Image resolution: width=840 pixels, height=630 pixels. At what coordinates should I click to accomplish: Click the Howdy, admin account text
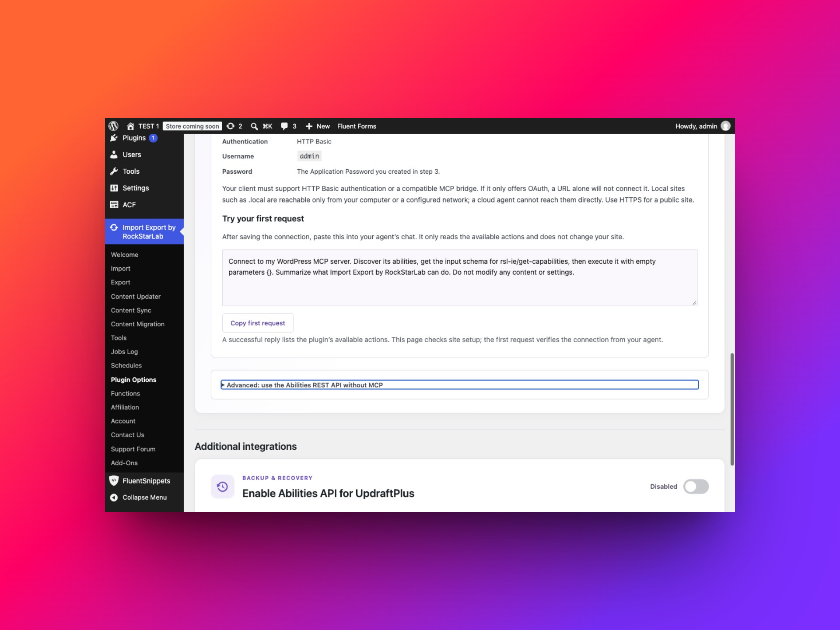click(696, 126)
